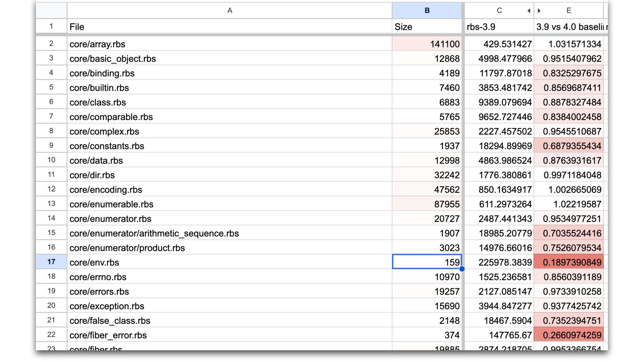Select column B header
The height and width of the screenshot is (362, 644).
point(427,11)
